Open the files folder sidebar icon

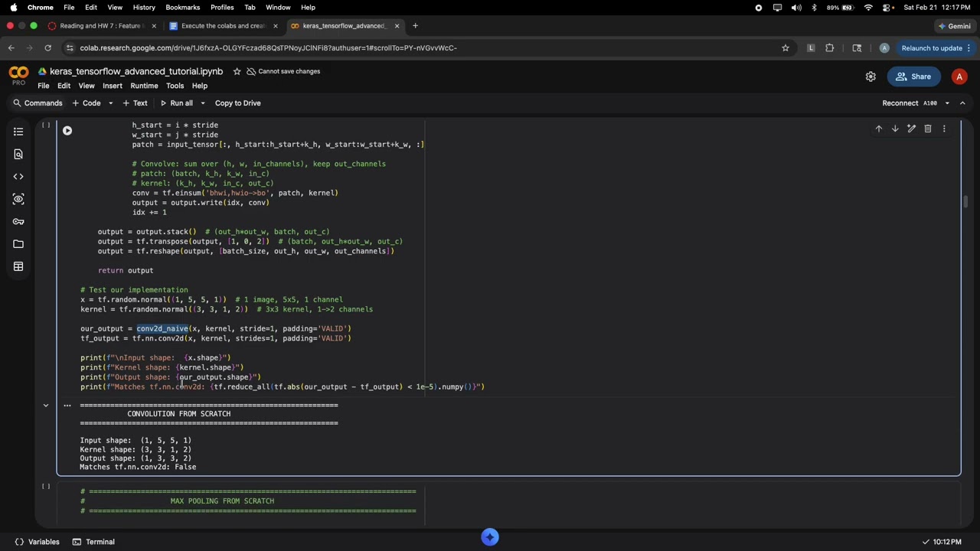(x=18, y=244)
